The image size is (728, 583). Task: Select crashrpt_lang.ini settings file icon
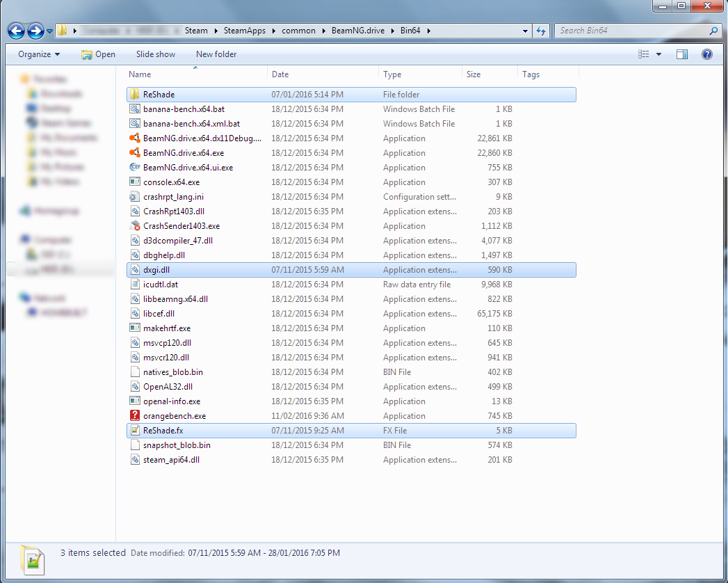[135, 196]
